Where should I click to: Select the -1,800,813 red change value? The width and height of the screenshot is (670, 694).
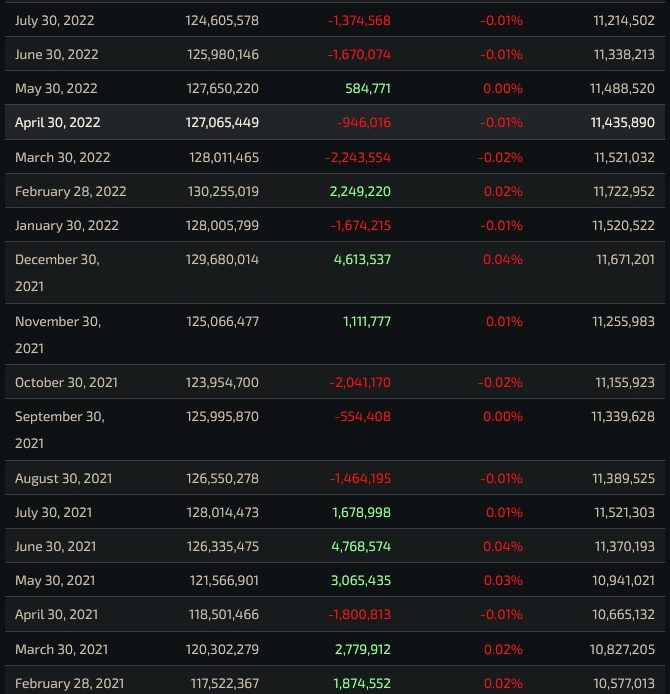tap(360, 614)
